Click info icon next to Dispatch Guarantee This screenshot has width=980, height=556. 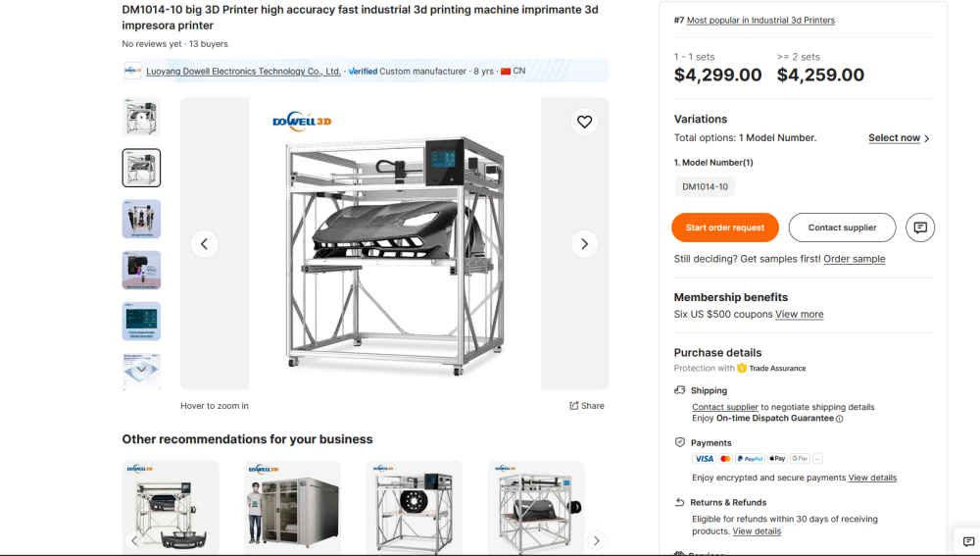(840, 419)
